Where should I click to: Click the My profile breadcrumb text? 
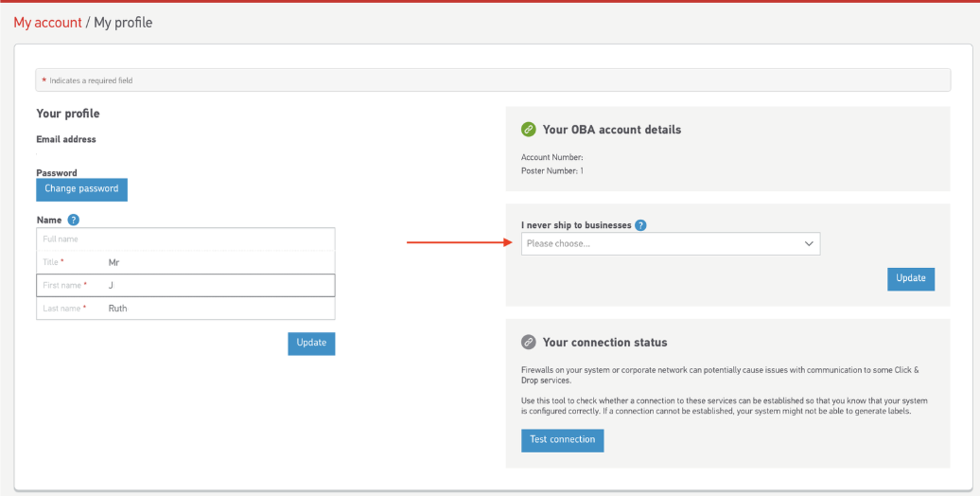click(x=123, y=23)
